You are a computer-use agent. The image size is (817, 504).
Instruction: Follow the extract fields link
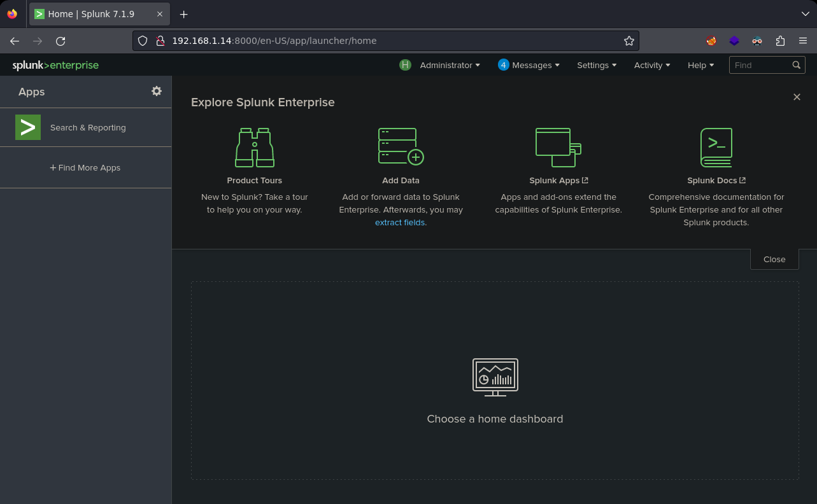pos(399,222)
